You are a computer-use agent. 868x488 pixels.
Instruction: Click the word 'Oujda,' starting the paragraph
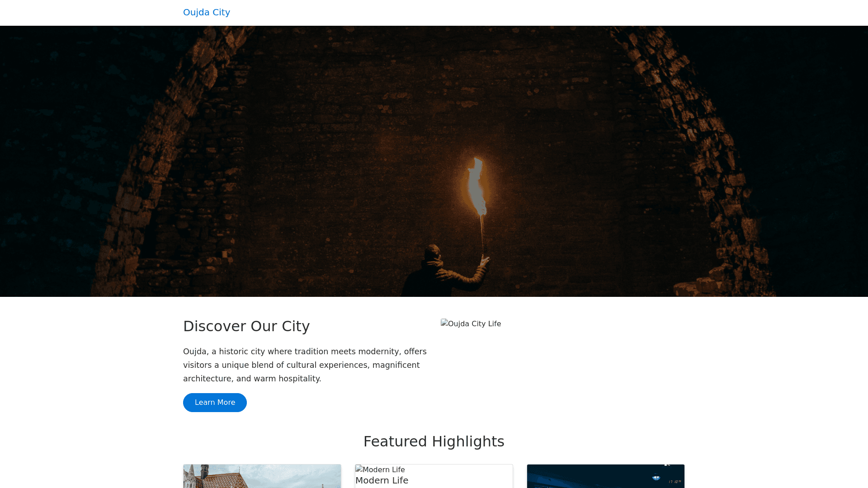[x=195, y=352]
